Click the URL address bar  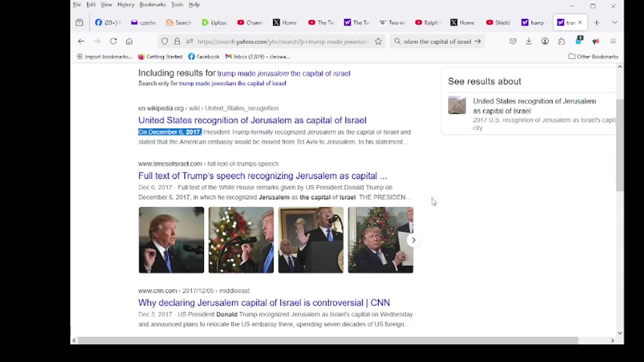pyautogui.click(x=283, y=41)
